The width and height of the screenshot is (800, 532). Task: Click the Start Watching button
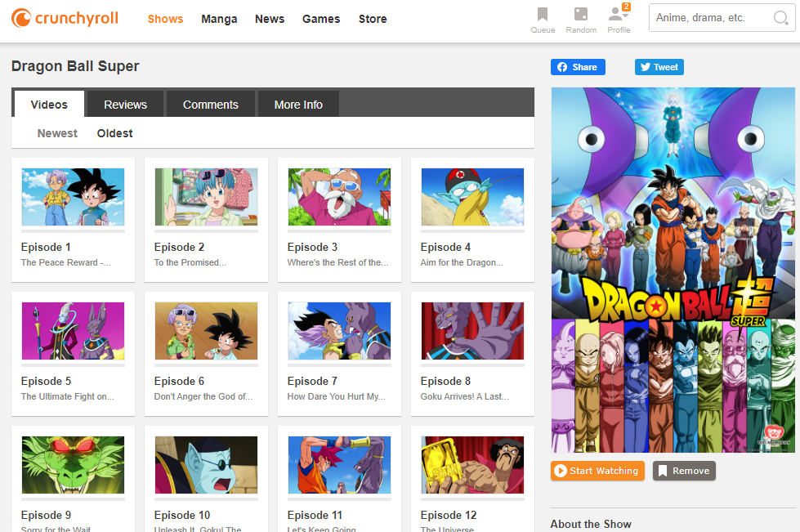pyautogui.click(x=597, y=471)
